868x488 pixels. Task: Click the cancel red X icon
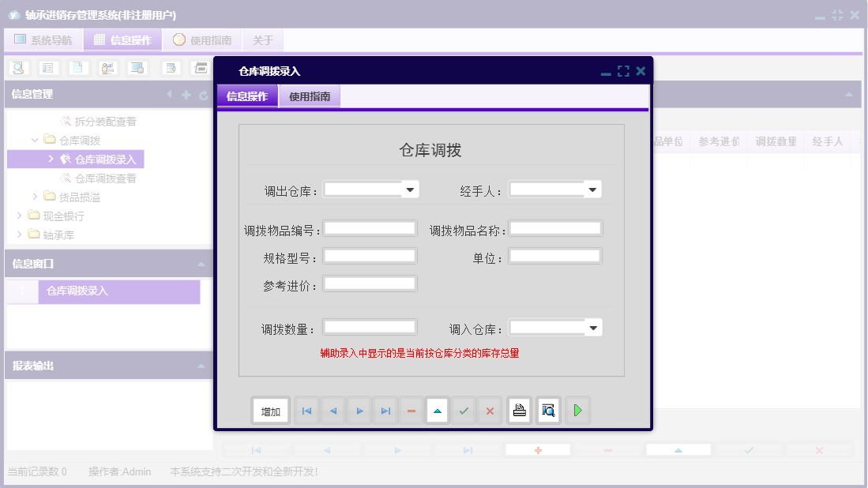(490, 410)
